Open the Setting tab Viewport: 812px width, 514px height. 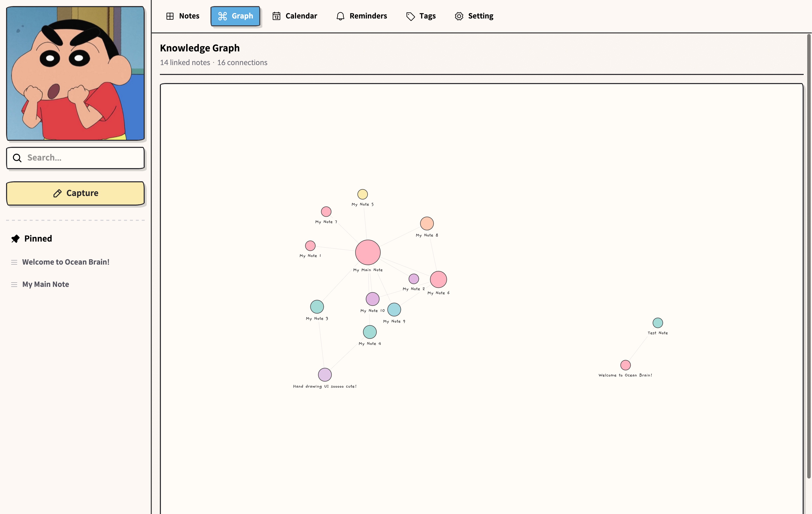pos(474,16)
